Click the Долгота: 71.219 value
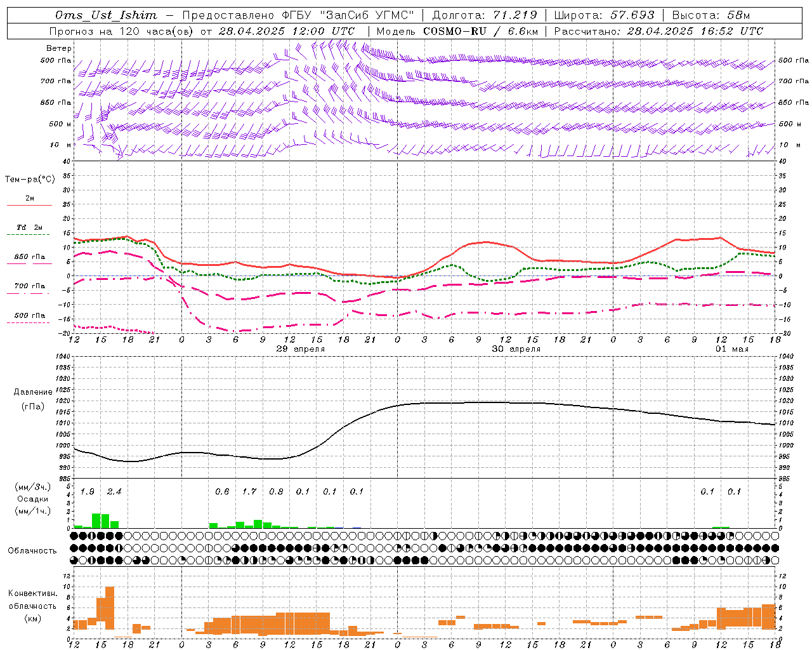812x650 pixels. (x=485, y=15)
